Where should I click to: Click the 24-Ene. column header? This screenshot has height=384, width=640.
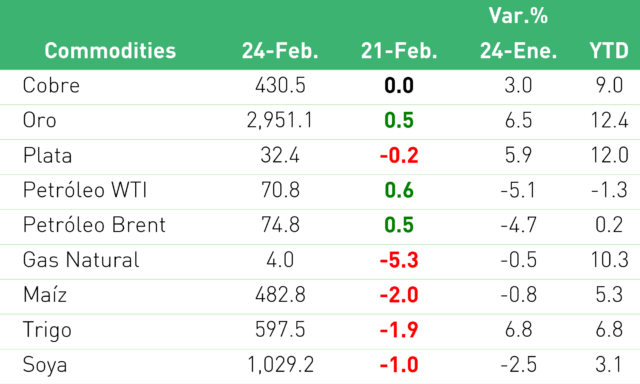pyautogui.click(x=518, y=51)
